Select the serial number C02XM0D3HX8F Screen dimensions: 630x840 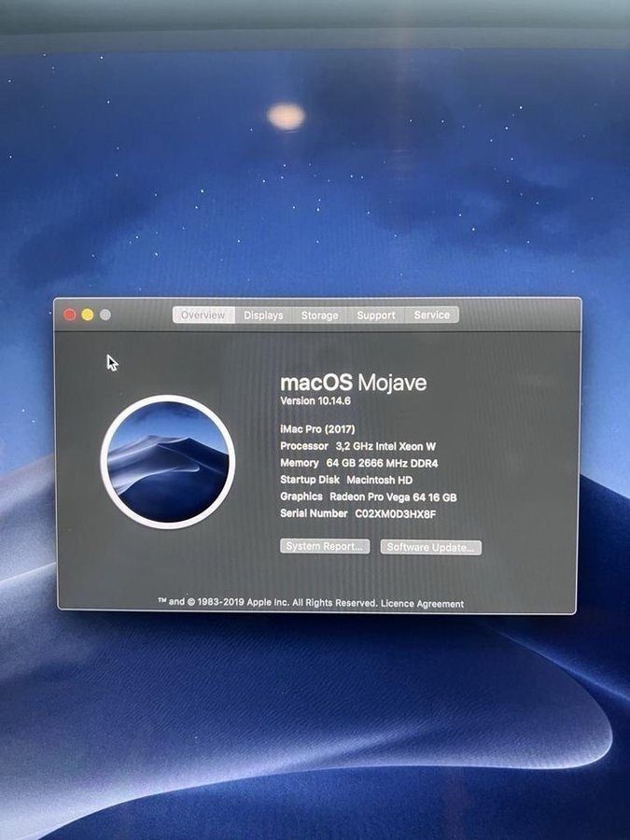396,513
